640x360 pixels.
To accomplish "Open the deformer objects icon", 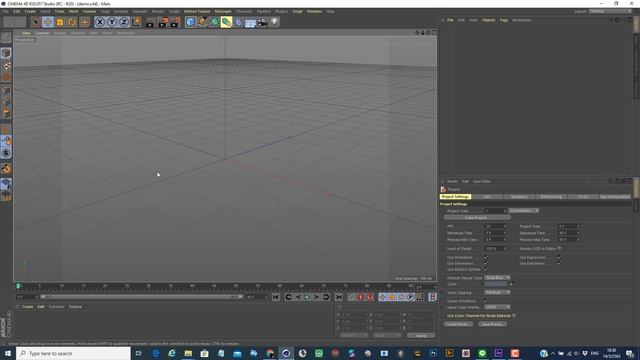I will point(238,22).
